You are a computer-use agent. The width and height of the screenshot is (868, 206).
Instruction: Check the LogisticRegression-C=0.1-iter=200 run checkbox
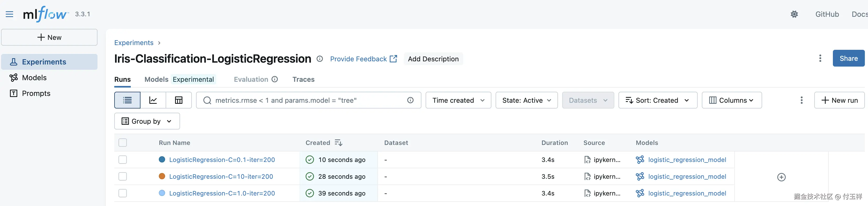tap(123, 159)
